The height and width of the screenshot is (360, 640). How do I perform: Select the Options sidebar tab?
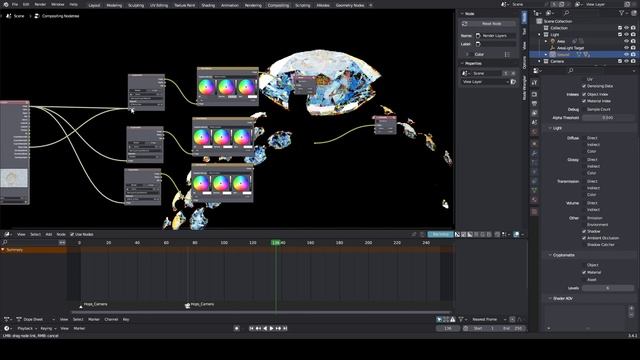[x=524, y=62]
